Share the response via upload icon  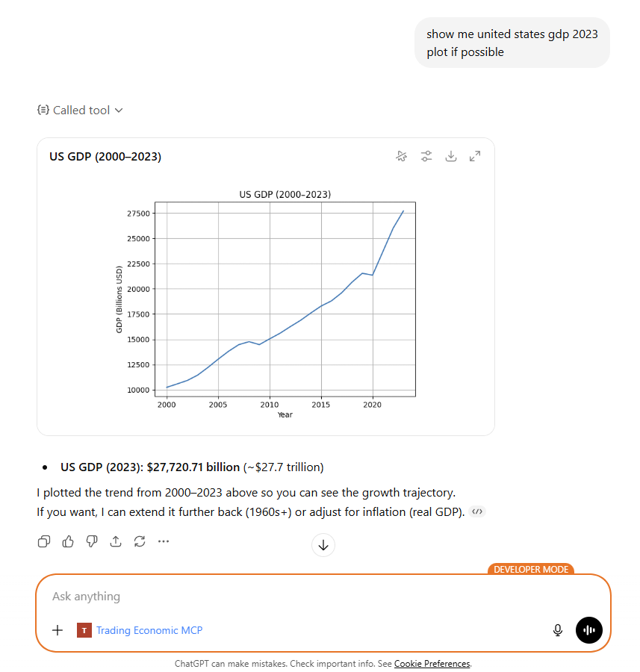[x=116, y=541]
